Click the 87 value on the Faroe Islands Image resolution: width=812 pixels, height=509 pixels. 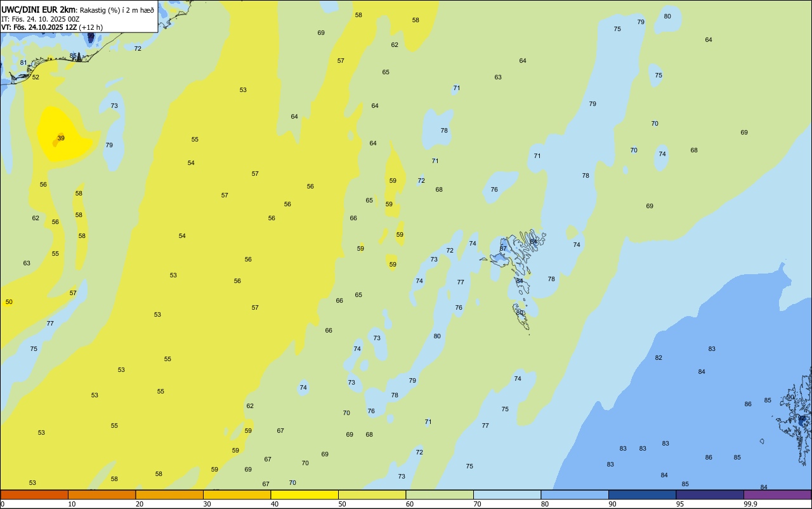point(503,248)
